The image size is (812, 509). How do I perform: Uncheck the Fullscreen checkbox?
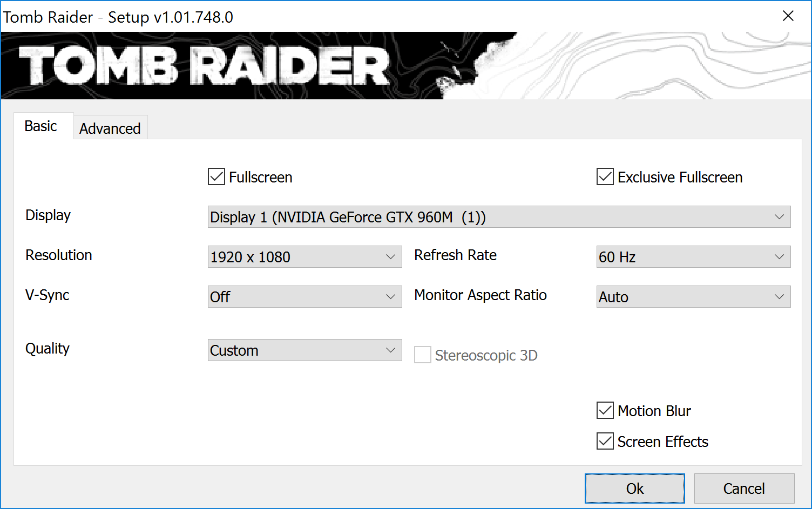point(216,177)
